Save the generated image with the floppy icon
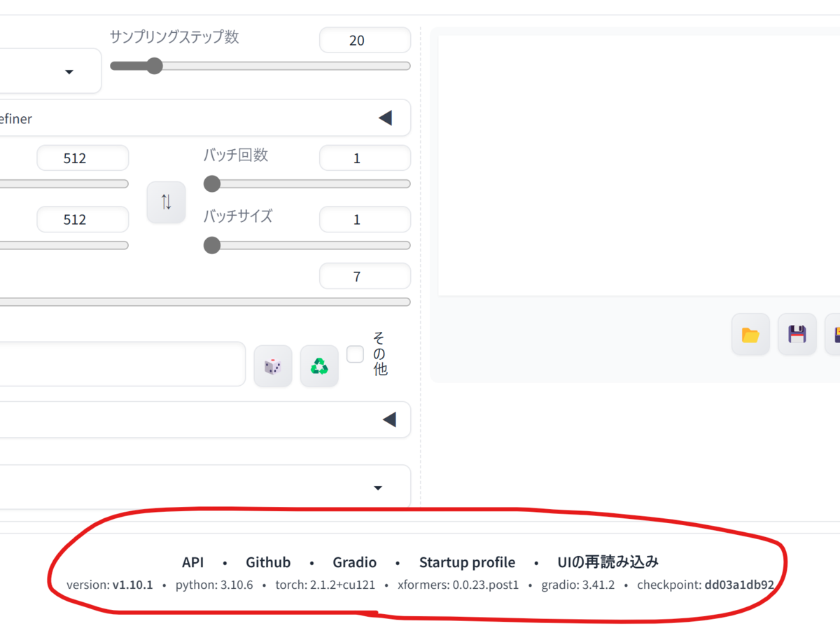Viewport: 840px width, 626px height. 797,334
